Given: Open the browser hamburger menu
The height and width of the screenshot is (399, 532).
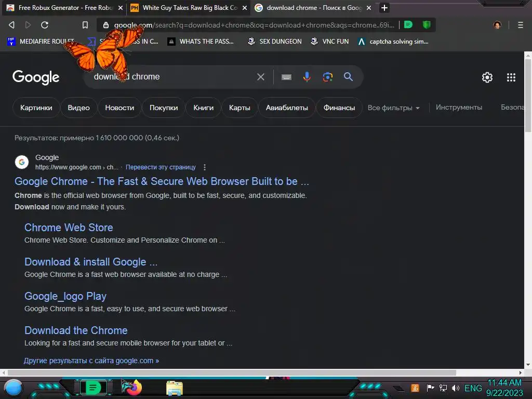Looking at the screenshot, I should tap(520, 25).
